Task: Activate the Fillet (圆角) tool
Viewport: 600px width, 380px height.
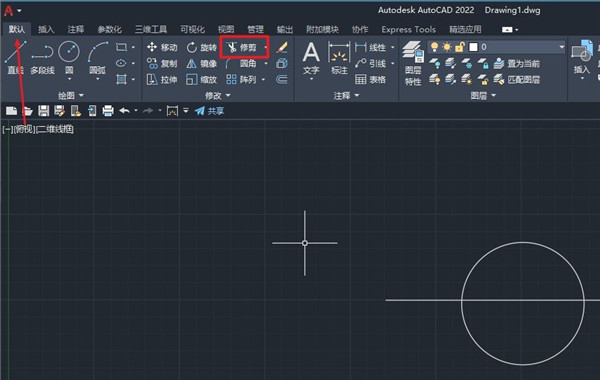Action: click(242, 63)
